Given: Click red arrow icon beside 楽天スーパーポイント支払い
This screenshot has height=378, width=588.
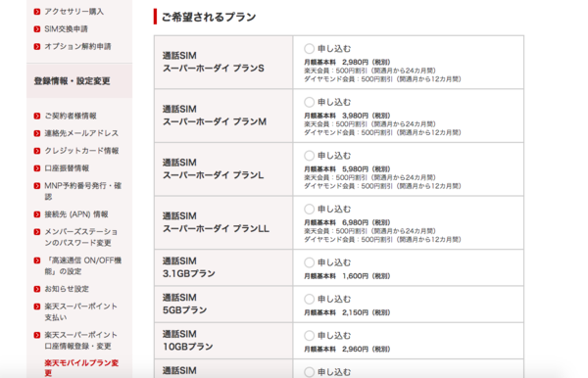Looking at the screenshot, I should click(37, 307).
